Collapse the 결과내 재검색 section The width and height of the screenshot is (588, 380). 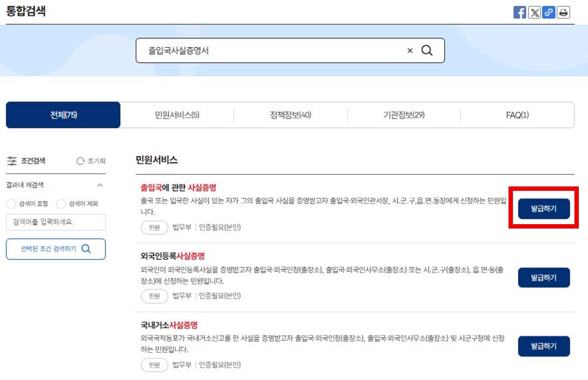pyautogui.click(x=100, y=185)
